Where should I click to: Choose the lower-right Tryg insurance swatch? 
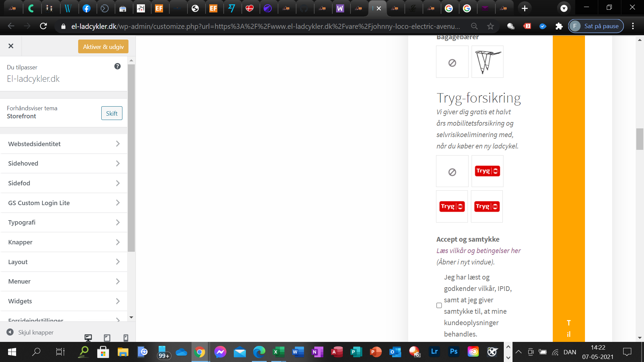click(487, 206)
